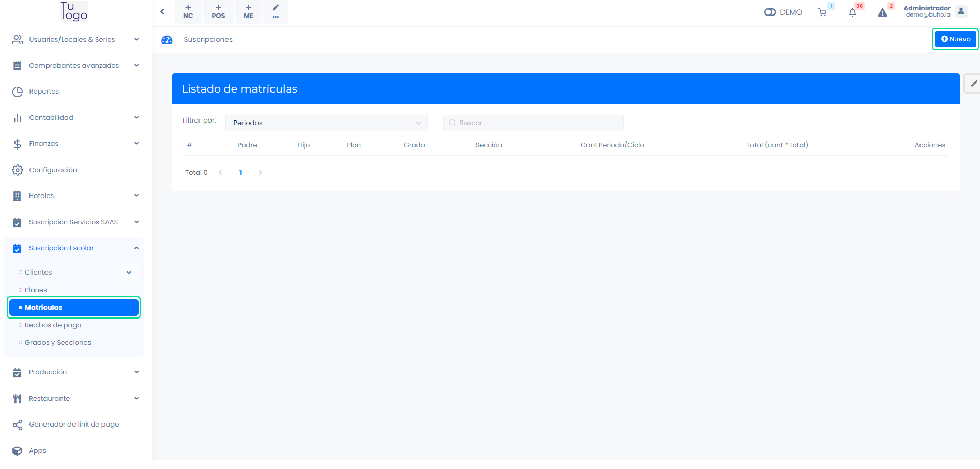The width and height of the screenshot is (980, 469).
Task: Toggle the DEMO mode switch
Action: coord(770,12)
